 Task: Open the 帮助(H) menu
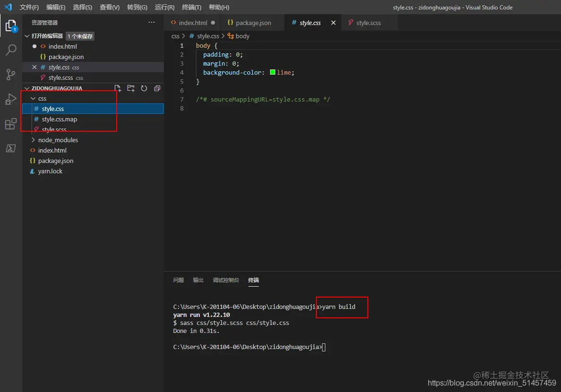(219, 7)
